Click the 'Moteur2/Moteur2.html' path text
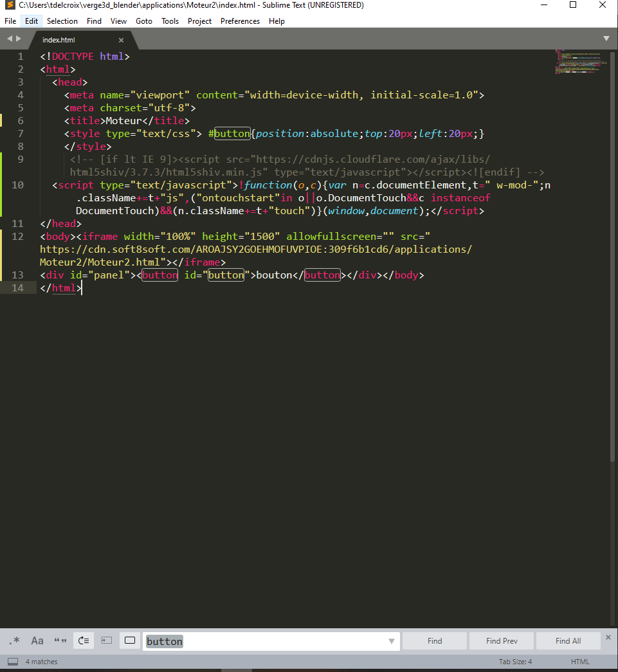618x672 pixels. click(x=100, y=262)
